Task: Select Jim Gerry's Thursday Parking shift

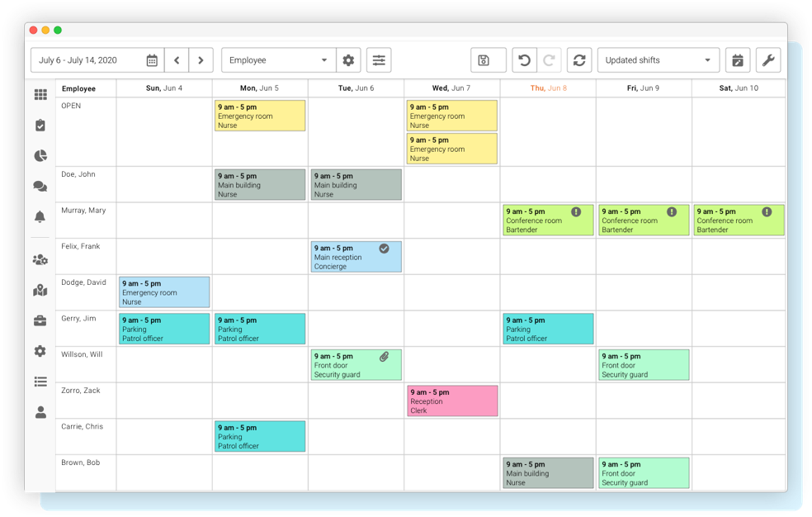Action: (x=549, y=329)
